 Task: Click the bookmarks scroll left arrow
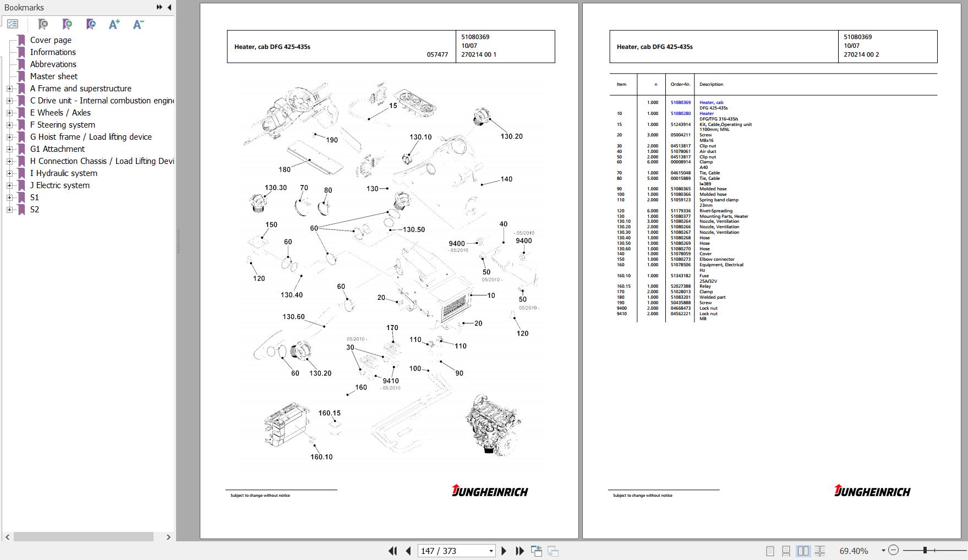pyautogui.click(x=7, y=537)
